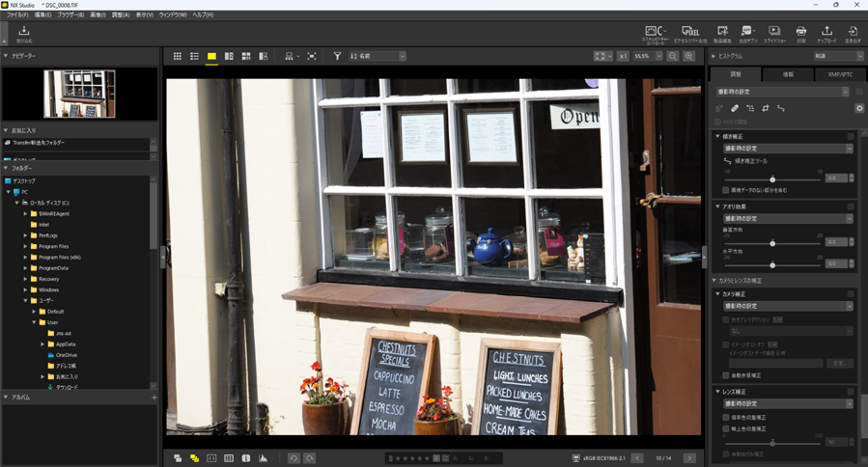Image resolution: width=868 pixels, height=467 pixels.
Task: Start the slideshow (スライドショー)
Action: 774,34
